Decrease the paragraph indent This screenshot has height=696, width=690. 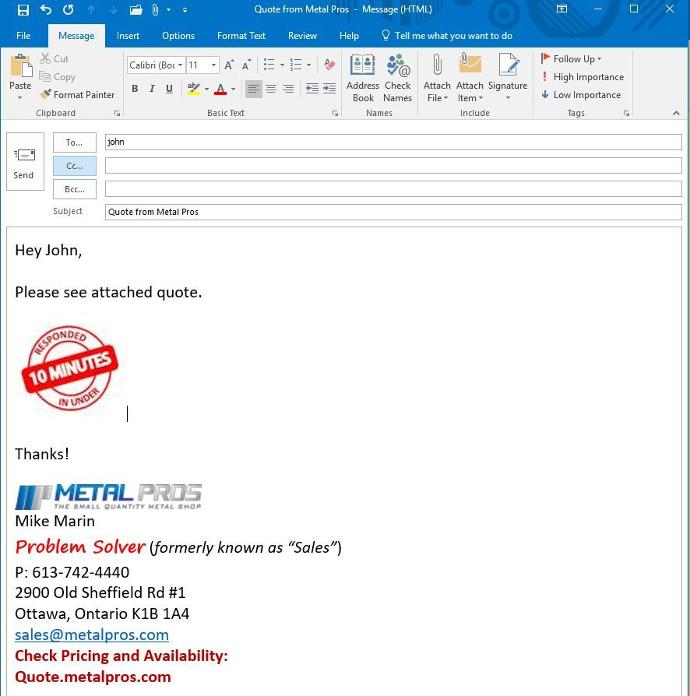click(312, 89)
